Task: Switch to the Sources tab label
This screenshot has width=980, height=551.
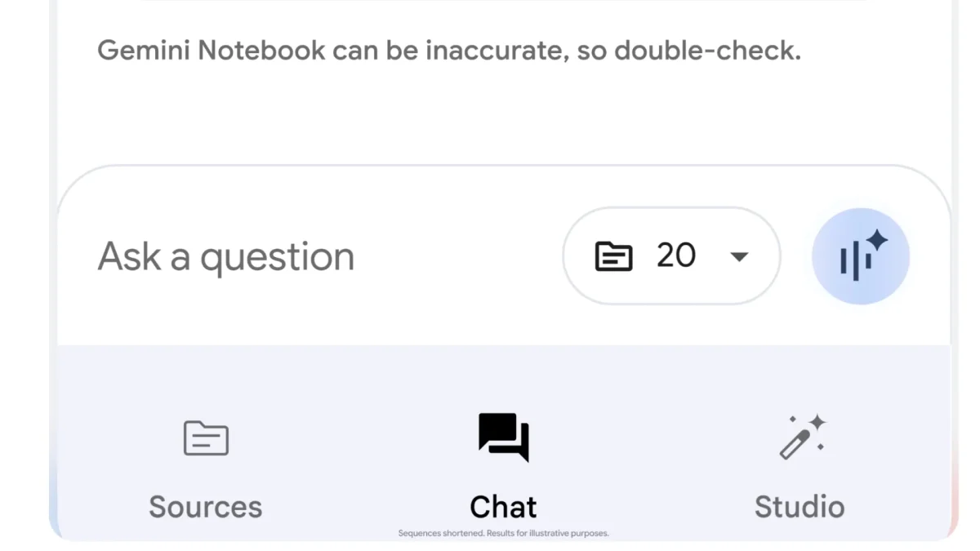Action: (x=206, y=507)
